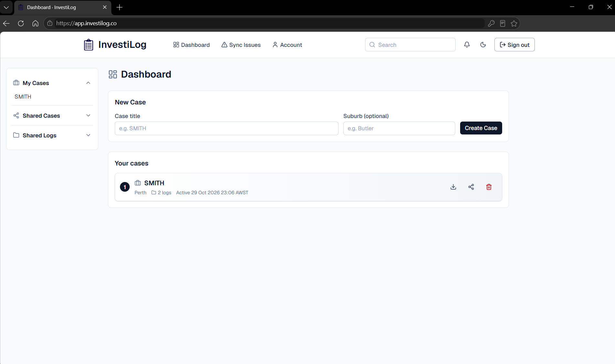Image resolution: width=615 pixels, height=364 pixels.
Task: Click the Shared Cases share icon in the sidebar
Action: click(x=16, y=115)
